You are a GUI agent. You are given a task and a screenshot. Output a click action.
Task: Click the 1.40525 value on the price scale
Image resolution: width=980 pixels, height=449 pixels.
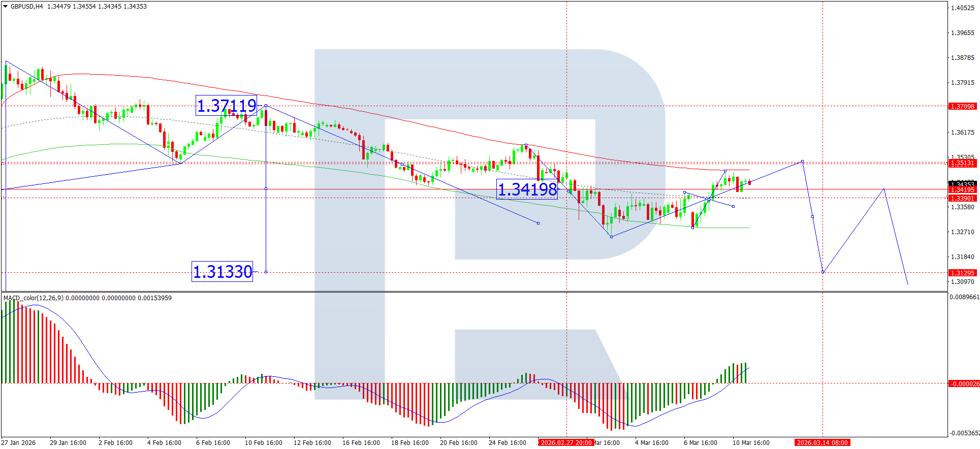[x=962, y=8]
